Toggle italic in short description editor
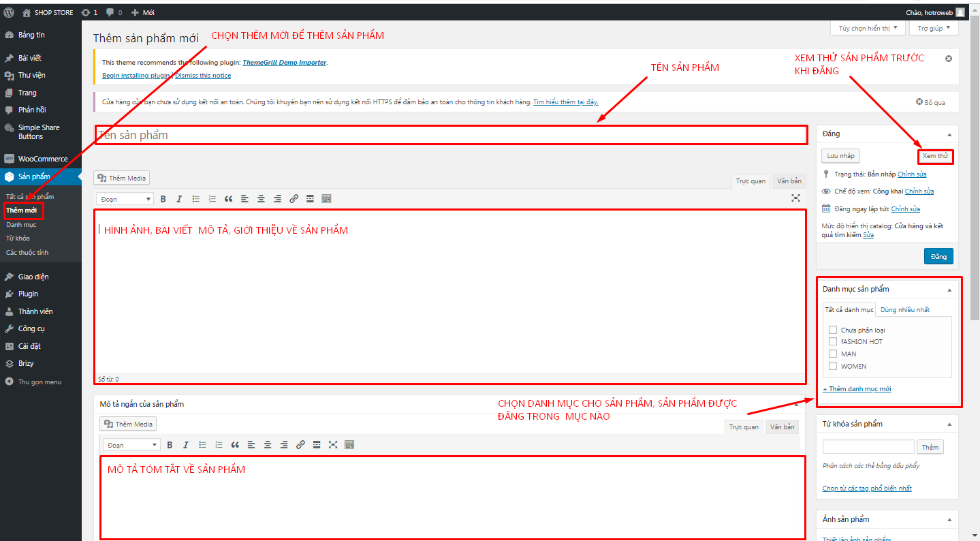Image resolution: width=980 pixels, height=541 pixels. [x=186, y=444]
